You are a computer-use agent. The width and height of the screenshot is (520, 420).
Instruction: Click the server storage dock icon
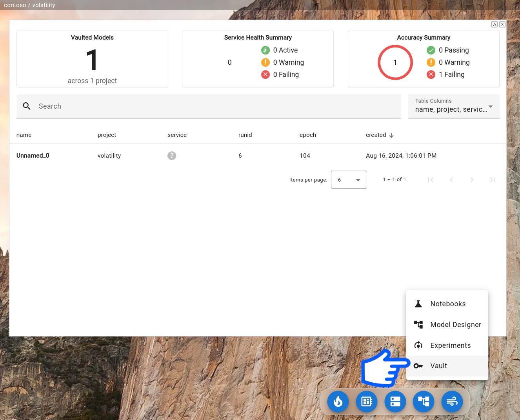(395, 402)
